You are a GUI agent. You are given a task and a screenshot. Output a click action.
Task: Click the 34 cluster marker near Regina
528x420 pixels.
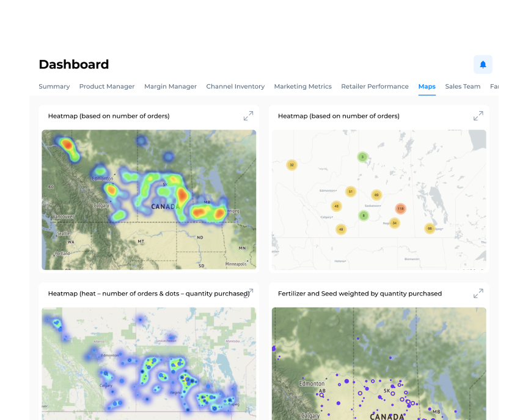394,223
